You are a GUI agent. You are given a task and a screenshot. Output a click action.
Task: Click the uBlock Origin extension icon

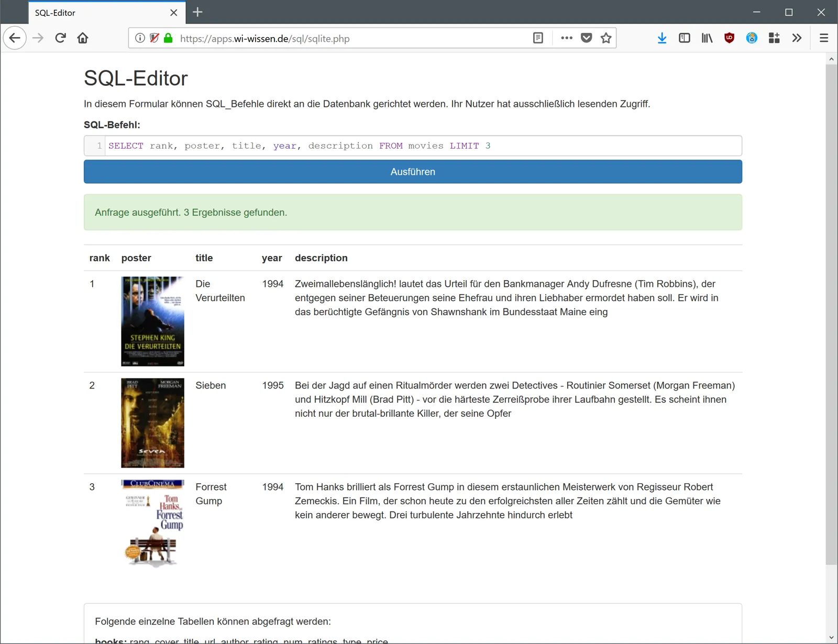click(x=729, y=38)
